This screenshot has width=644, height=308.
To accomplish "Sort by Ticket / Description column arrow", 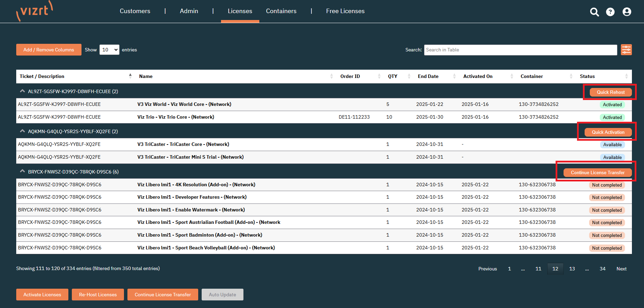I will click(x=130, y=76).
